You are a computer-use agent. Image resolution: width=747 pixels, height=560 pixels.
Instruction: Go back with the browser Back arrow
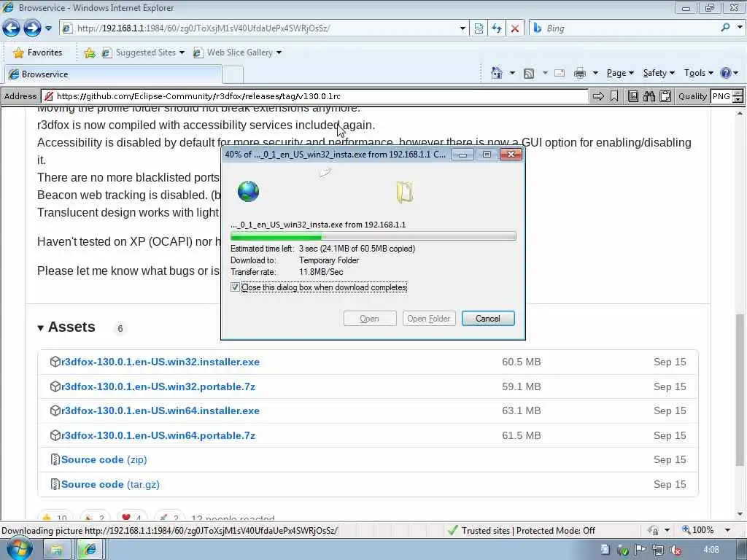pyautogui.click(x=11, y=28)
